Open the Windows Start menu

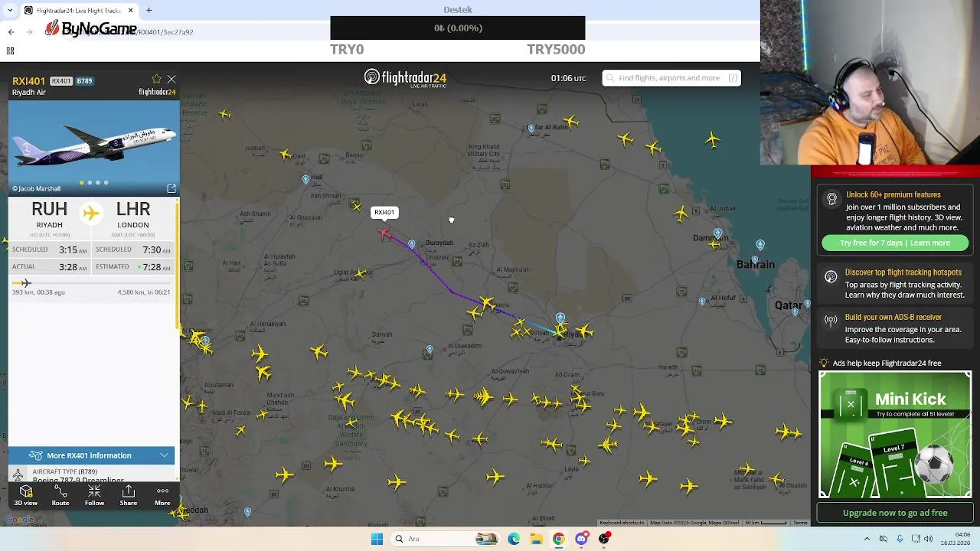(377, 539)
